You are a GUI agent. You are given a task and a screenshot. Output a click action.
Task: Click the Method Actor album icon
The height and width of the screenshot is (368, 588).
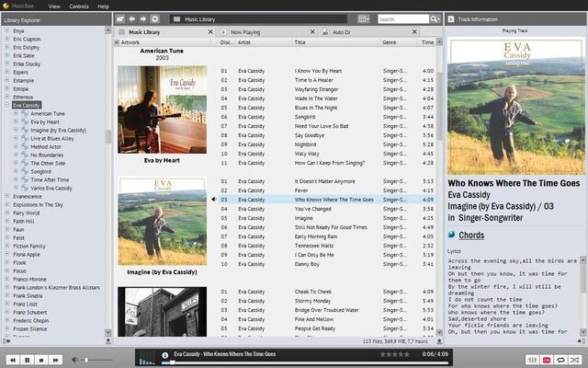coord(25,146)
